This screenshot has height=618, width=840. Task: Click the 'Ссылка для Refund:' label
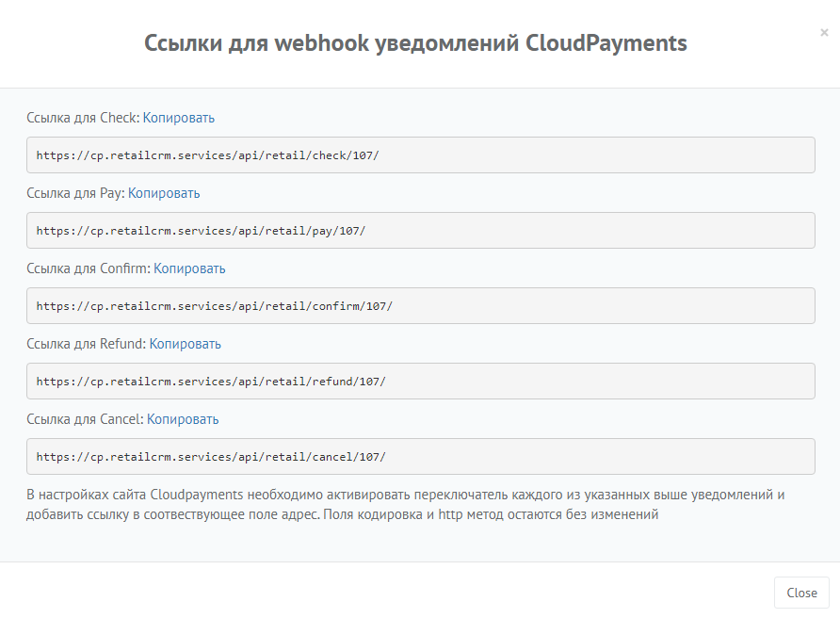click(x=87, y=344)
